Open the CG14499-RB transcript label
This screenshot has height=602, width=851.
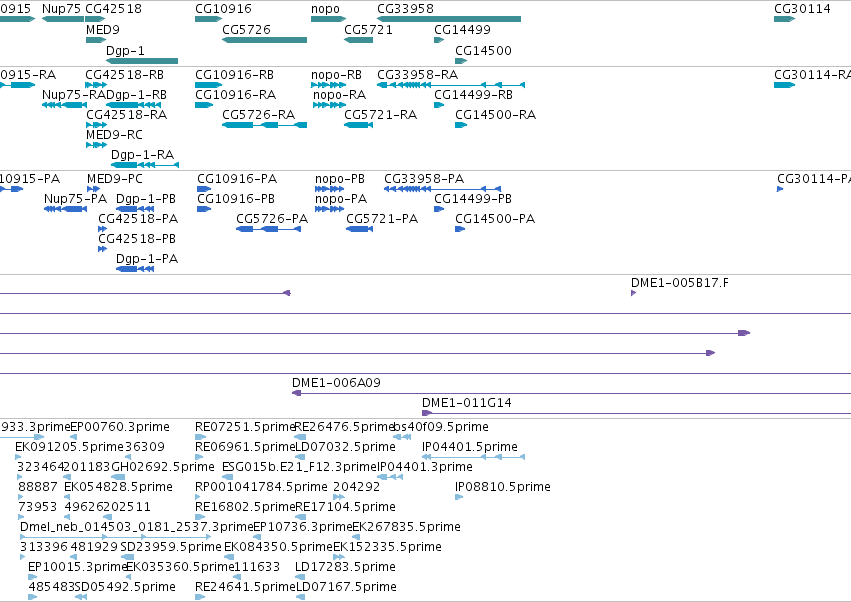coord(473,94)
